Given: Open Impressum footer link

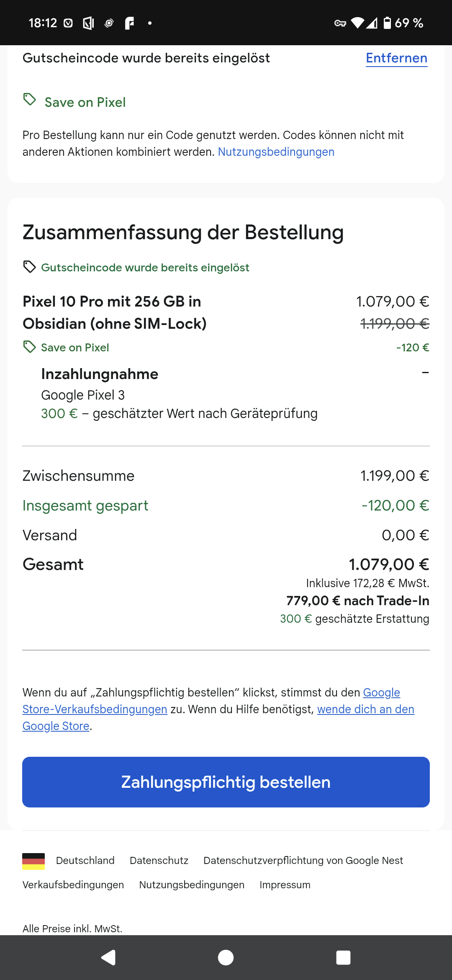Looking at the screenshot, I should click(x=285, y=885).
